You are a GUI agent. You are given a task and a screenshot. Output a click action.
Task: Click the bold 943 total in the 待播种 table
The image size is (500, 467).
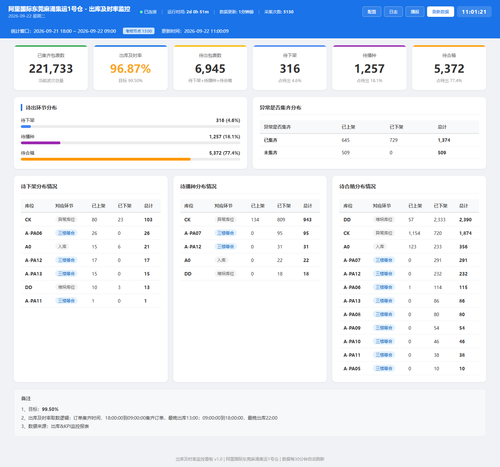(307, 220)
